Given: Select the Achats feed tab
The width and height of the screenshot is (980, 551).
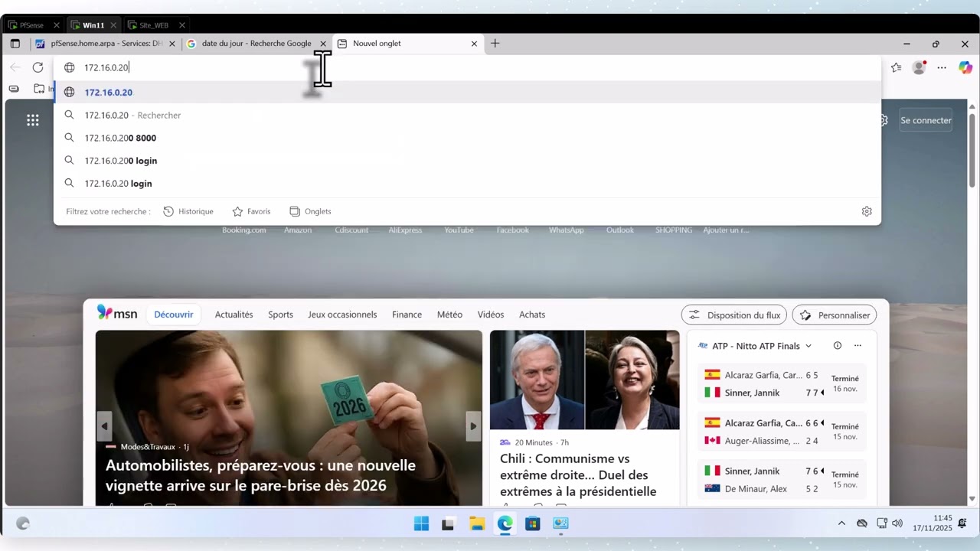Looking at the screenshot, I should tap(532, 315).
